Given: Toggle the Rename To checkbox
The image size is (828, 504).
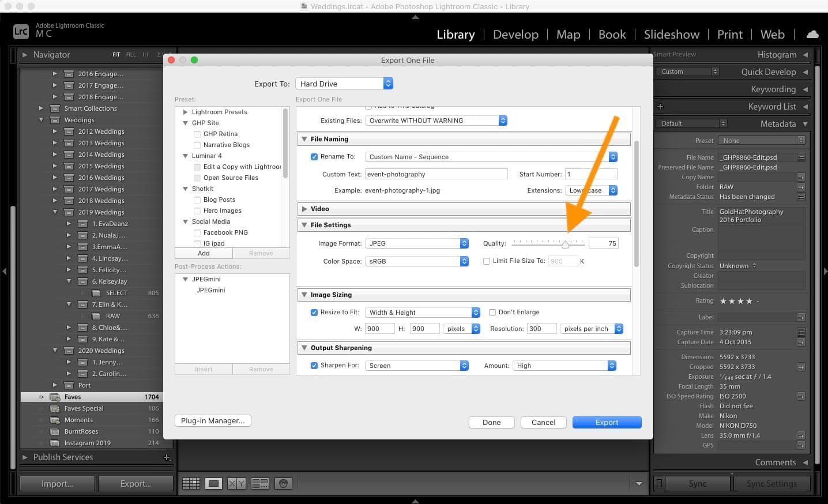Looking at the screenshot, I should pos(314,157).
